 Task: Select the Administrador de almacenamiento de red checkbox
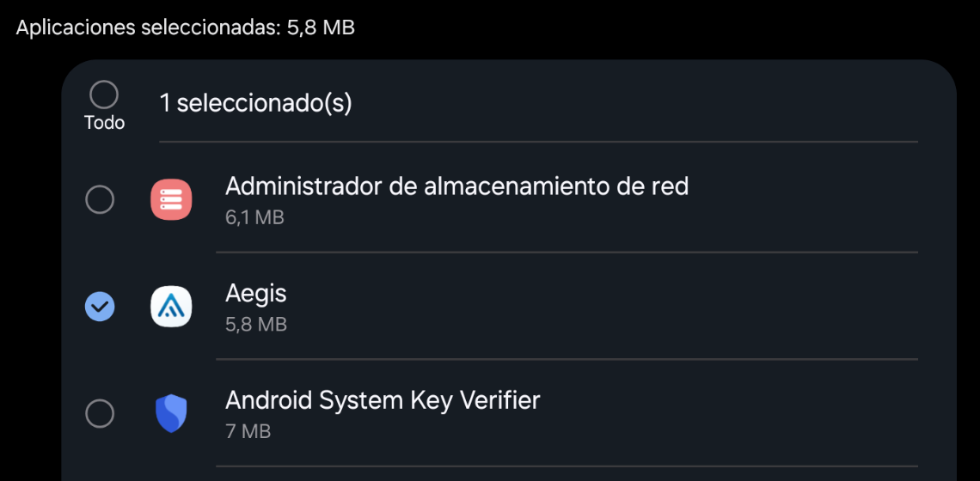coord(100,200)
